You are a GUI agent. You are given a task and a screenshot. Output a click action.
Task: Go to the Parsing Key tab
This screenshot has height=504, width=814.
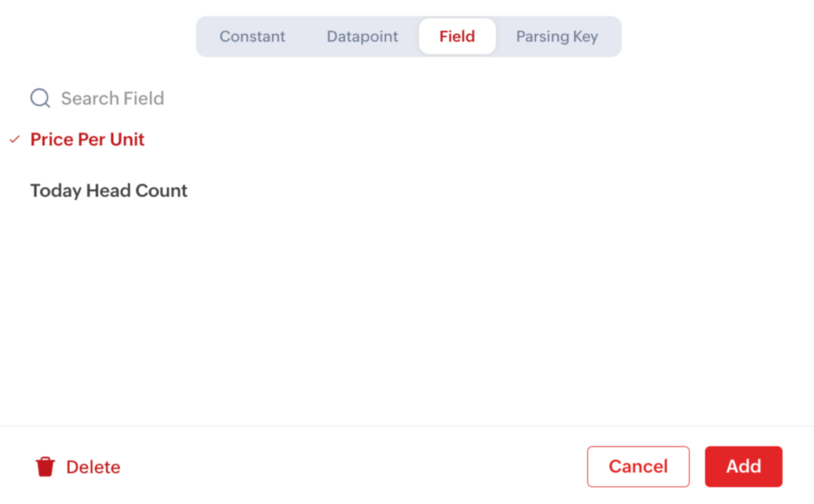point(557,37)
